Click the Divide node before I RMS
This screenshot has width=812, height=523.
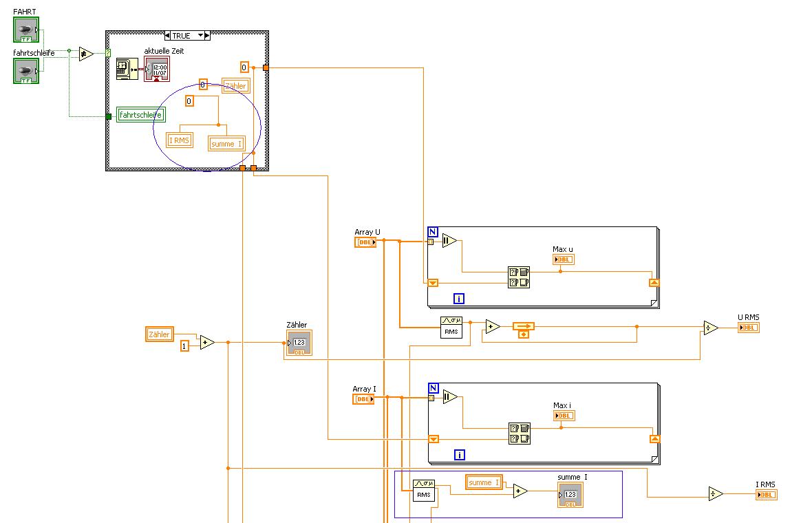coord(716,494)
